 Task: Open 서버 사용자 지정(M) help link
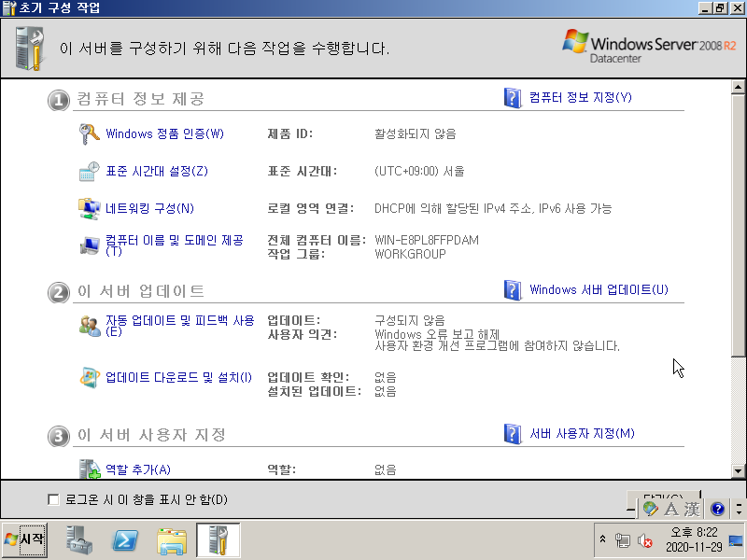pos(582,434)
